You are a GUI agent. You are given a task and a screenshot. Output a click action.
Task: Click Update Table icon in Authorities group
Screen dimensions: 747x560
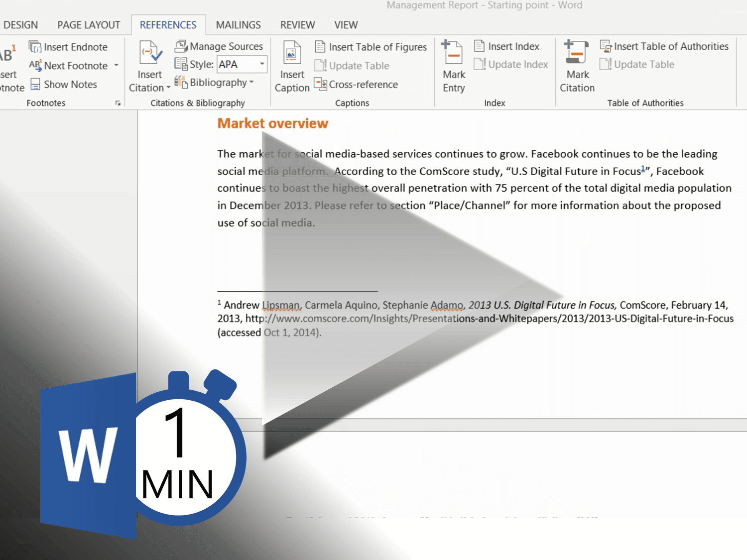606,64
